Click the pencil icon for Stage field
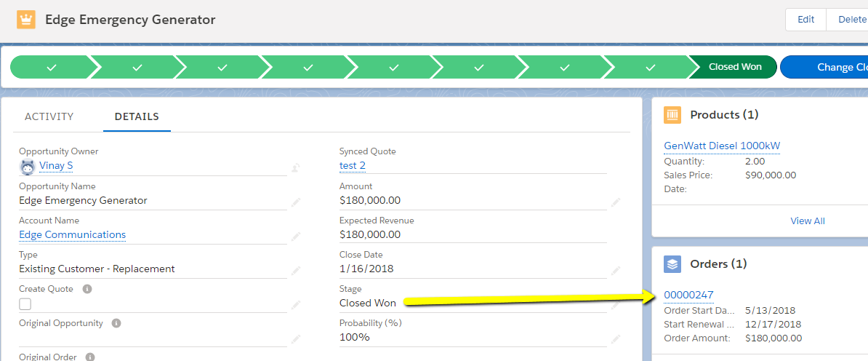The width and height of the screenshot is (868, 361). pos(615,304)
